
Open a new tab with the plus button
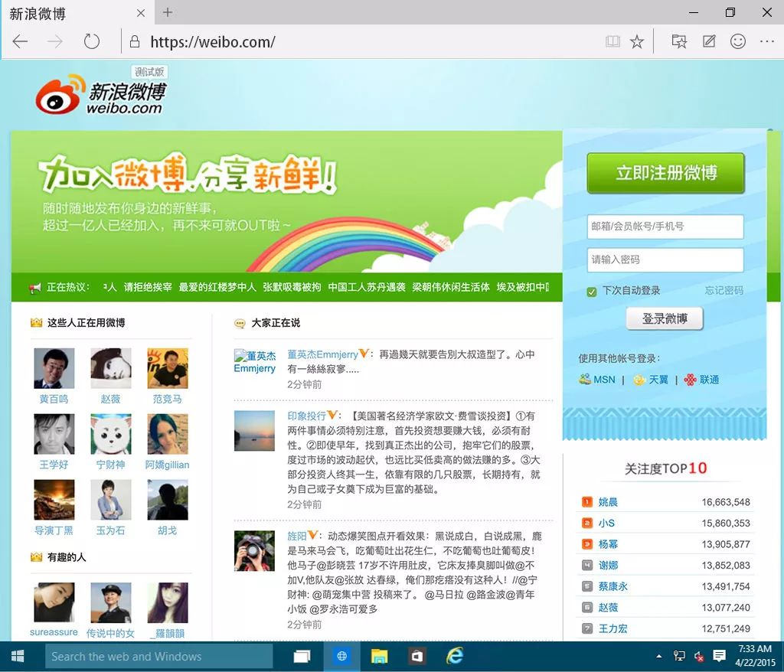tap(168, 12)
